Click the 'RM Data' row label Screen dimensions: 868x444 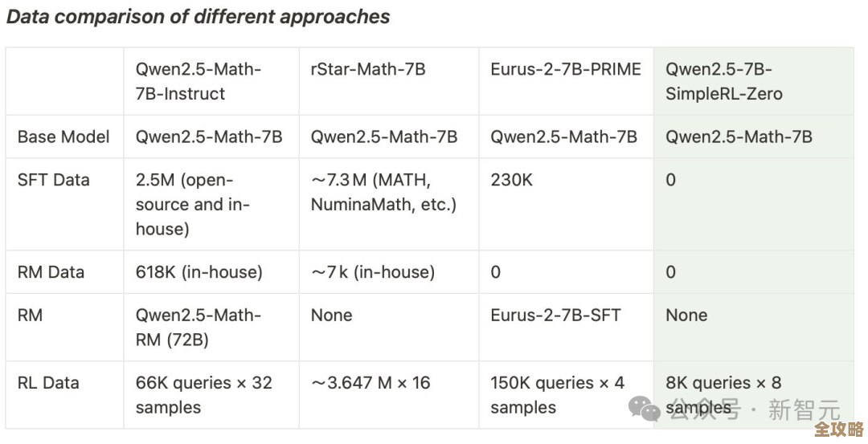coord(51,272)
